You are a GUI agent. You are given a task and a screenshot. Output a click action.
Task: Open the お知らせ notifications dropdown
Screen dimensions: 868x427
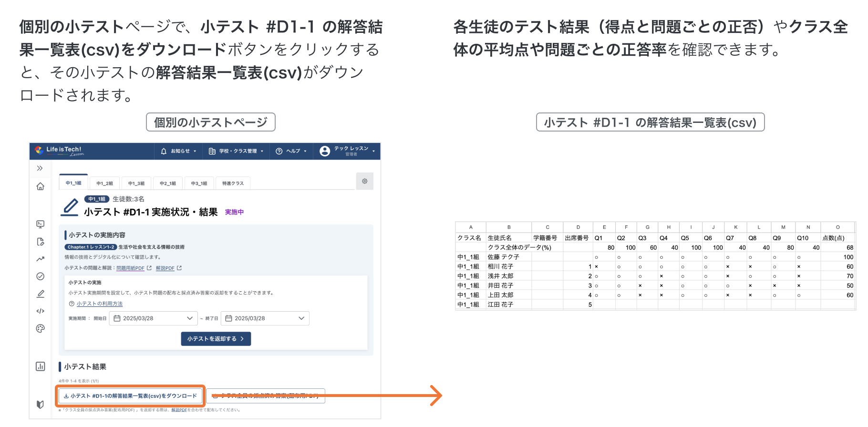point(178,151)
